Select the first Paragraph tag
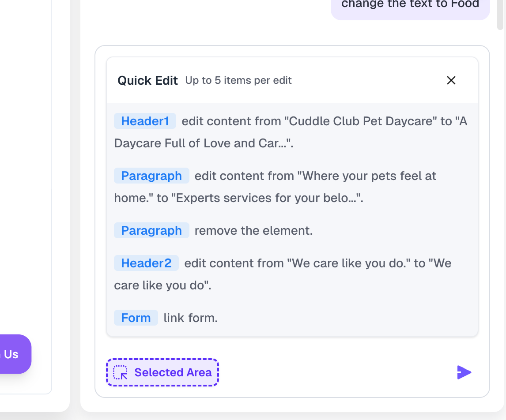506x420 pixels. [x=151, y=176]
